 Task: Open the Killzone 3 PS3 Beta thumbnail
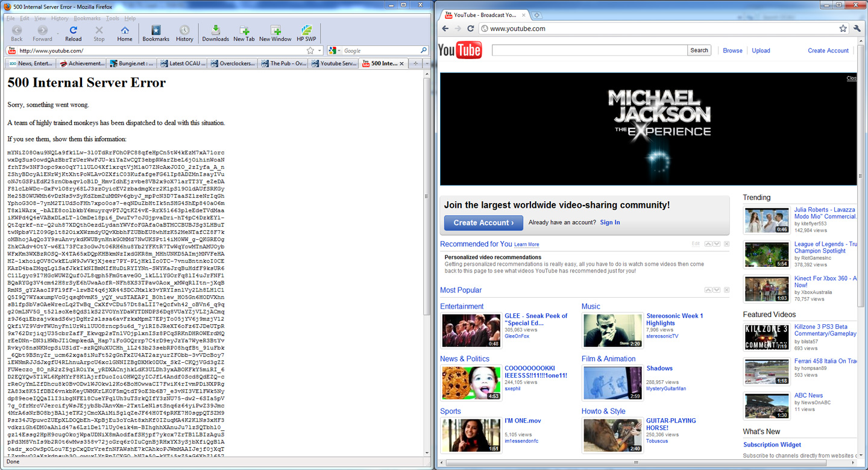[x=767, y=337]
